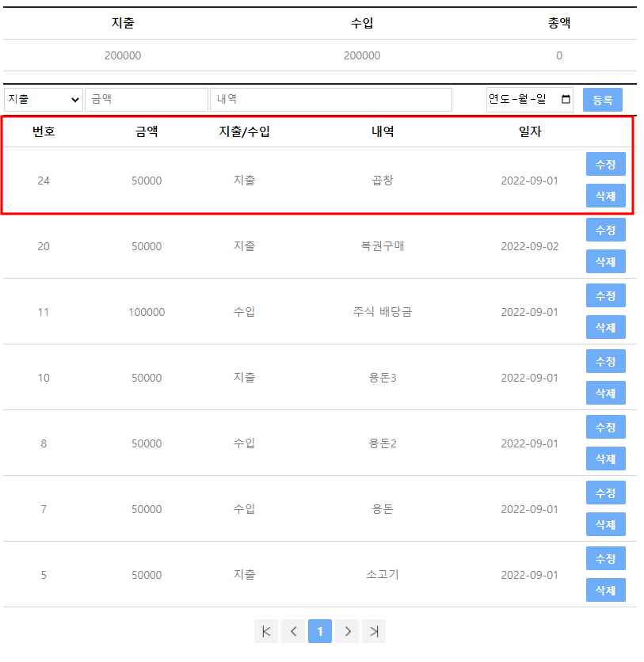644x662 pixels.
Task: Click 수정 for row number 7
Action: pos(605,493)
